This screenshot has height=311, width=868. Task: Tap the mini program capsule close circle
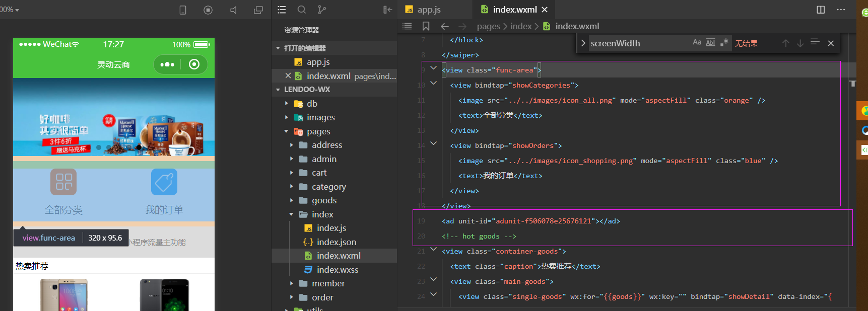pos(194,64)
